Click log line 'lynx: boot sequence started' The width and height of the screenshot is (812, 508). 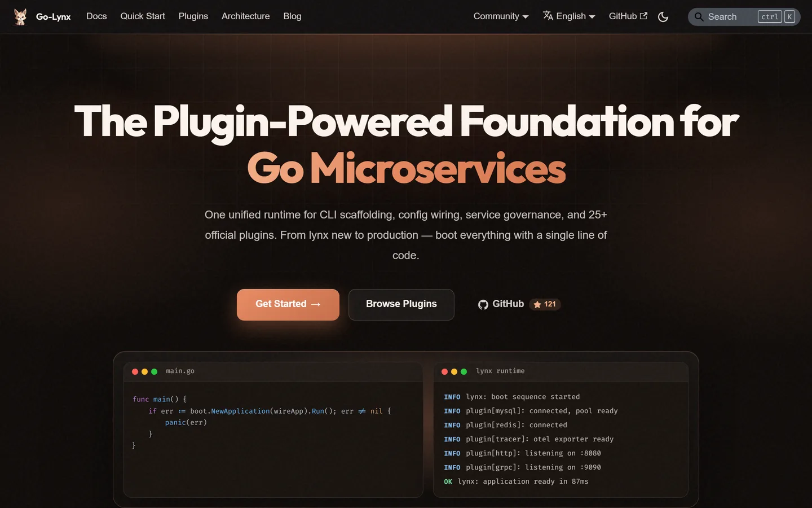click(x=512, y=397)
